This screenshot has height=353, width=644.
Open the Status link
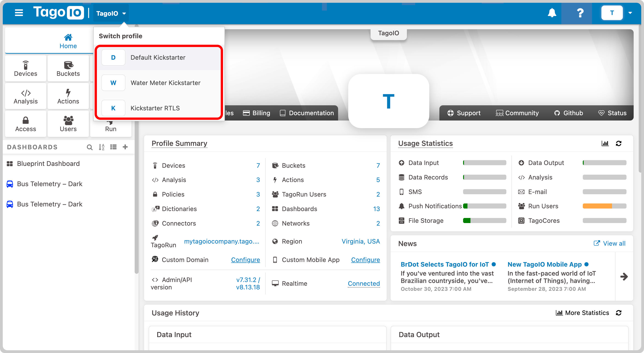tap(612, 113)
